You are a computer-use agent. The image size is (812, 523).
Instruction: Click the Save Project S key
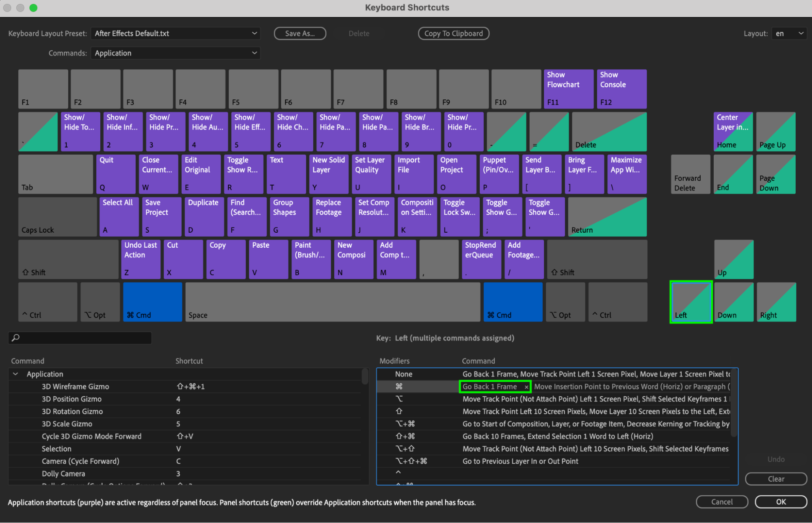point(162,216)
